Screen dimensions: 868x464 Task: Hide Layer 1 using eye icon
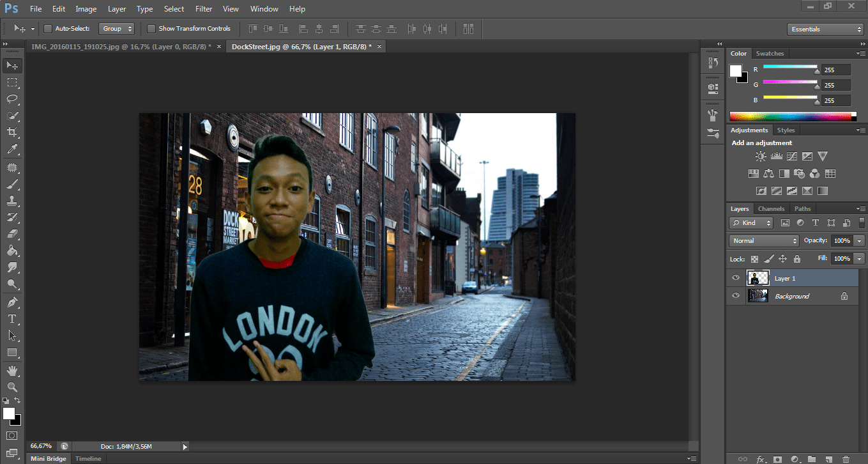[736, 278]
